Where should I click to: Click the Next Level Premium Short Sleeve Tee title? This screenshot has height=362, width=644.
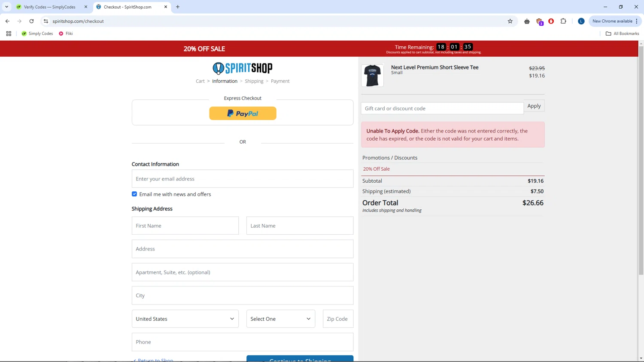click(x=434, y=67)
